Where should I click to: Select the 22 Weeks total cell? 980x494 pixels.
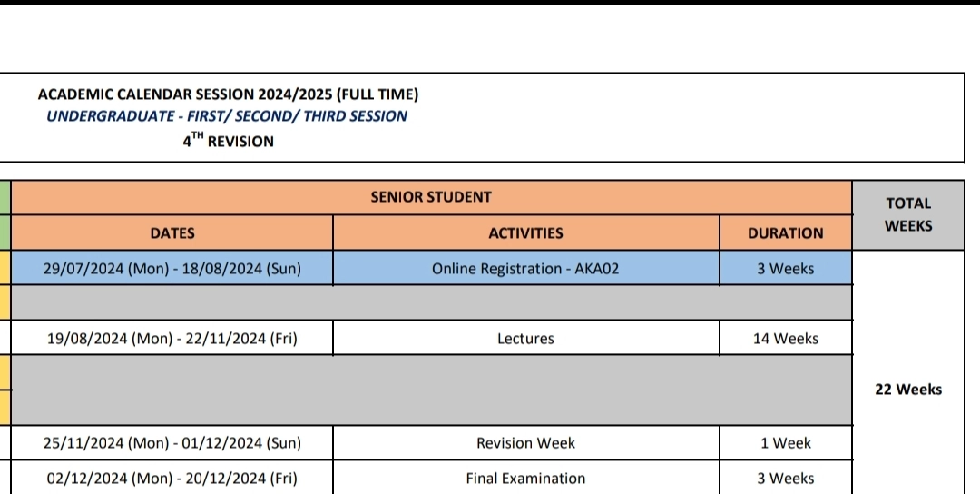[908, 389]
